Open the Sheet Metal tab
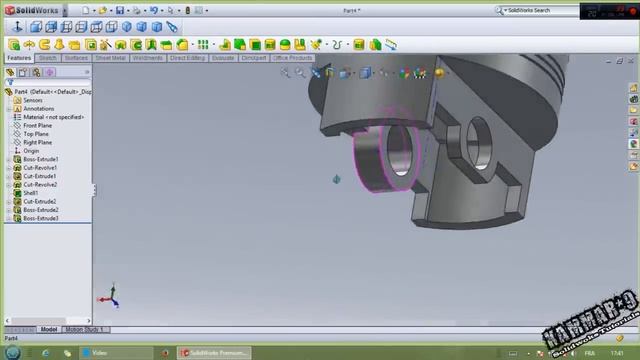Image resolution: width=640 pixels, height=360 pixels. click(110, 58)
